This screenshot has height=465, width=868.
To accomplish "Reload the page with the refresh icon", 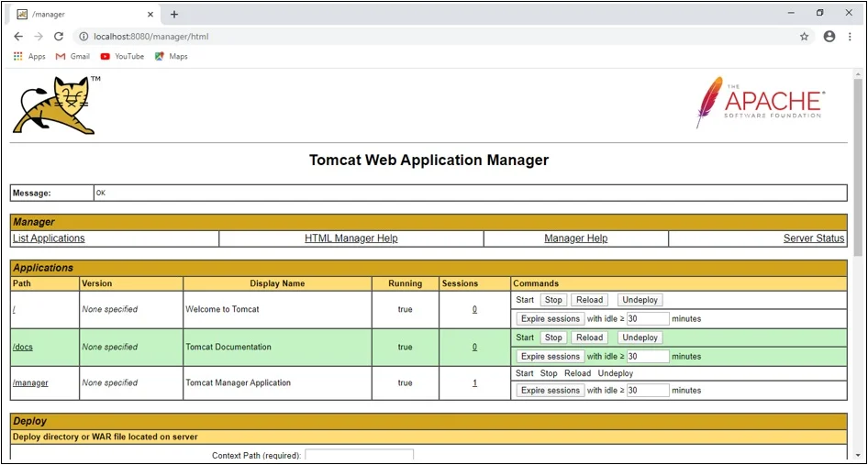I will (x=58, y=37).
